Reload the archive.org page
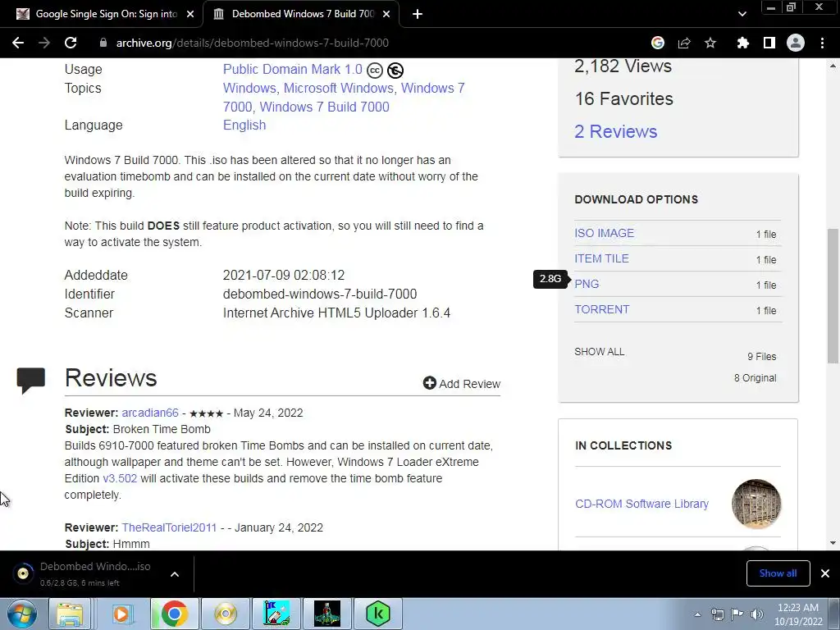This screenshot has height=630, width=840. click(x=71, y=43)
